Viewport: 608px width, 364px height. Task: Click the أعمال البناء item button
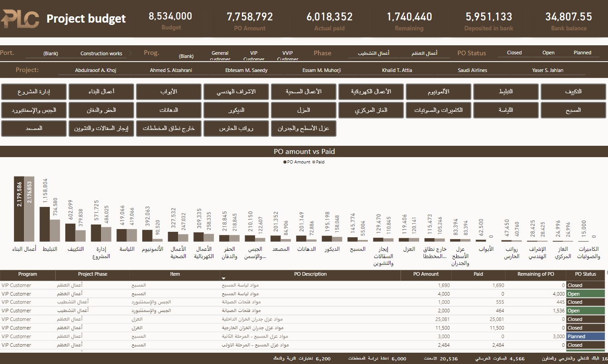tap(101, 91)
